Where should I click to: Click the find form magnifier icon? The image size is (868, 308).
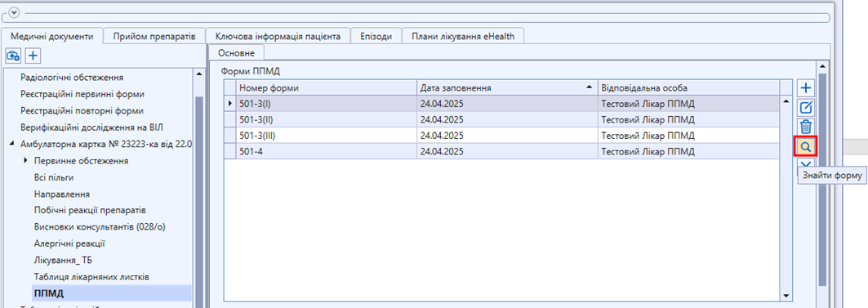point(806,146)
